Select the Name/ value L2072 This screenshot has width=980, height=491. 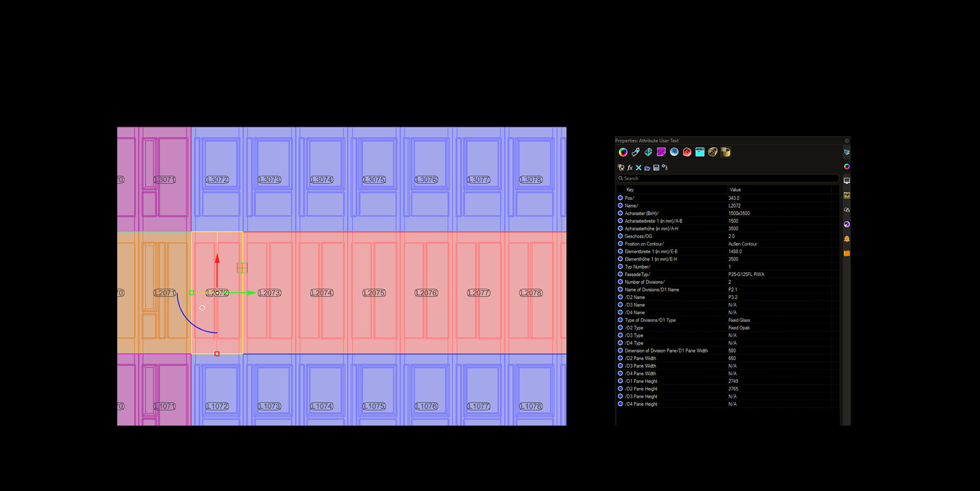coord(734,206)
